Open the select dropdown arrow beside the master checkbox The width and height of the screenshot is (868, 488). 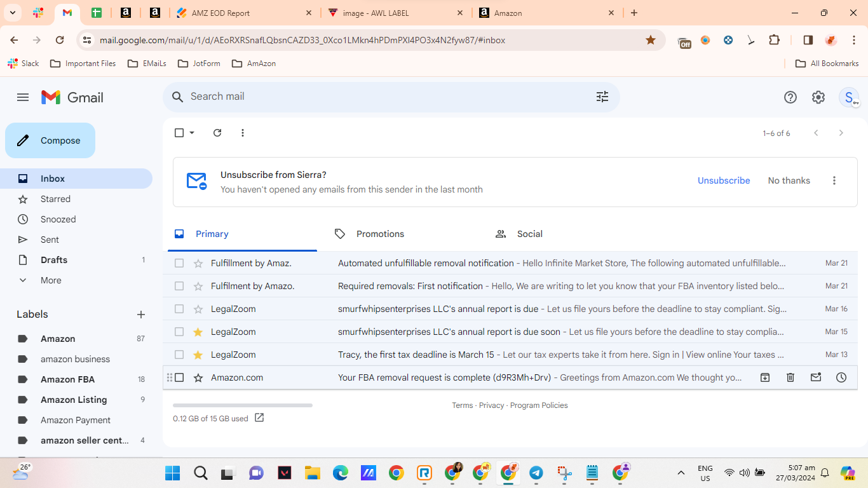click(x=192, y=133)
